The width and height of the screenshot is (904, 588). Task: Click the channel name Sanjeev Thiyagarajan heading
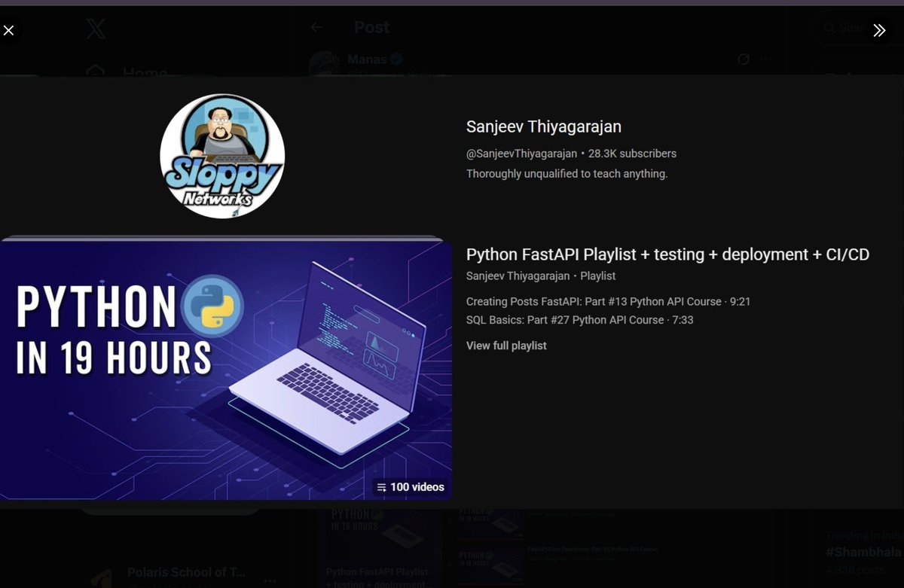point(544,126)
